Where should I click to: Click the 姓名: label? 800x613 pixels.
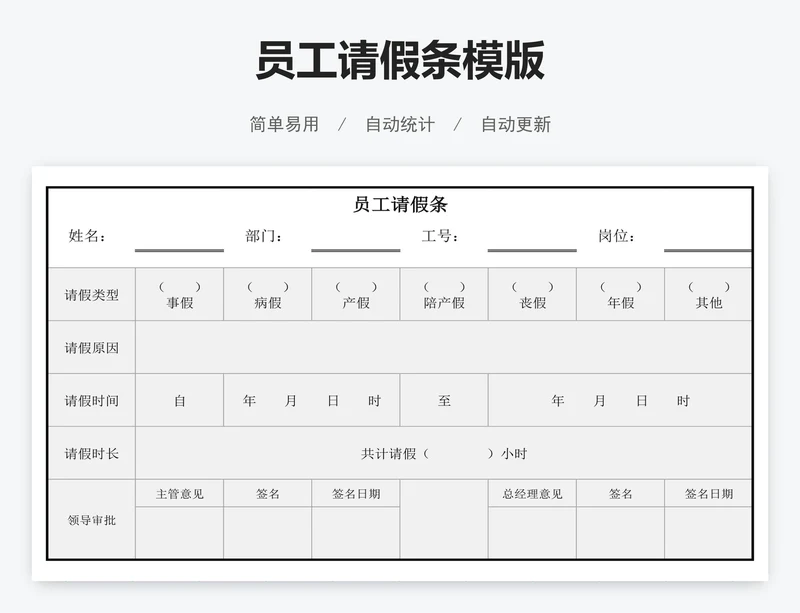87,236
